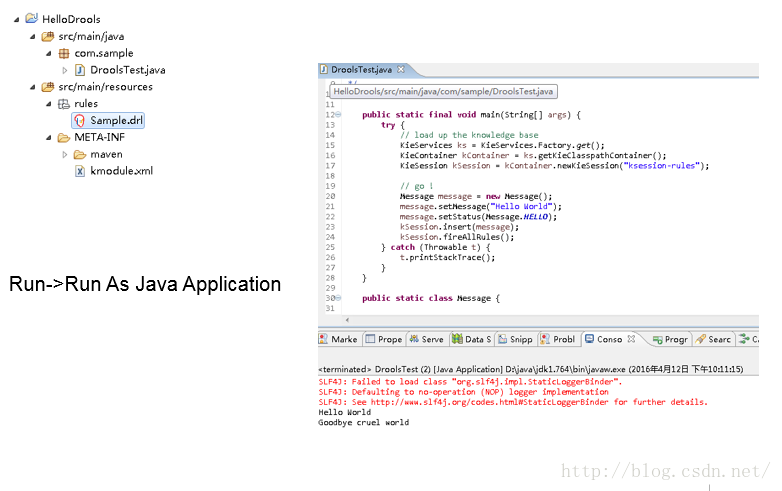
Task: Expand the maven folder
Action: click(x=64, y=155)
